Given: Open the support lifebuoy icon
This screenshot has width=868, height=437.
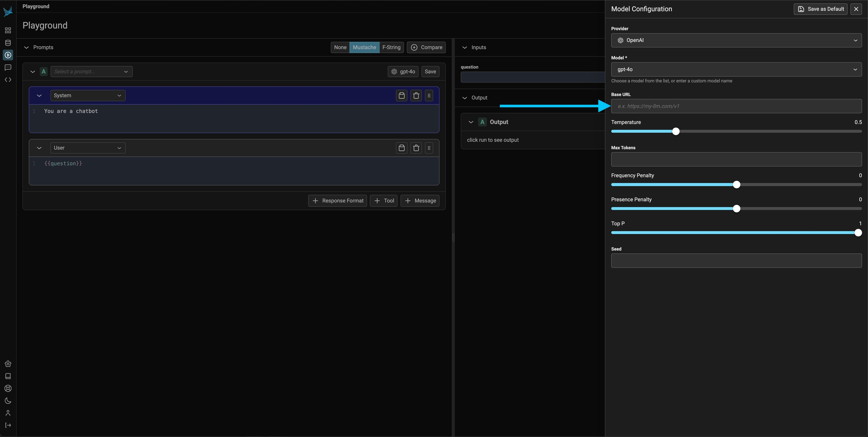Looking at the screenshot, I should point(8,388).
